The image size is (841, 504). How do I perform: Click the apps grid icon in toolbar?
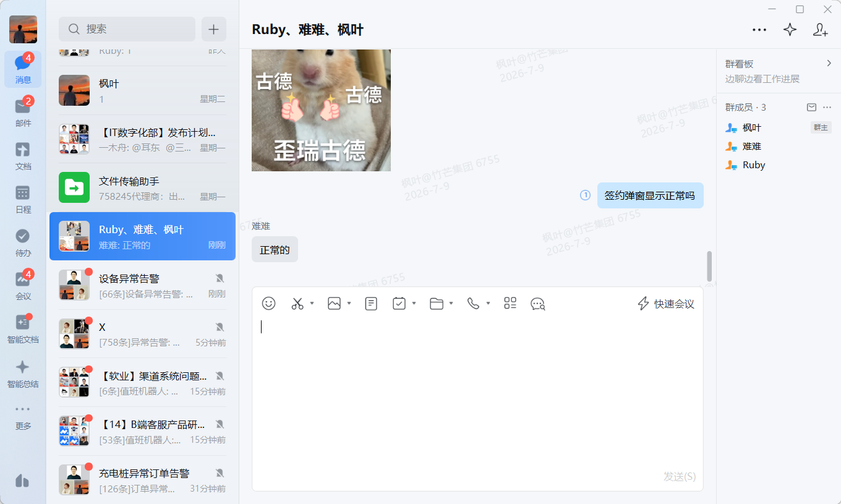coord(510,304)
